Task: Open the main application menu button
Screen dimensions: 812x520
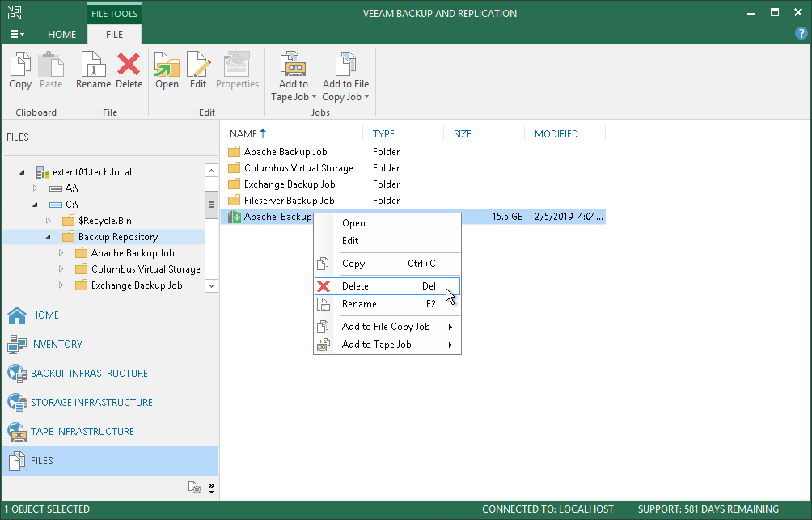Action: coord(17,34)
